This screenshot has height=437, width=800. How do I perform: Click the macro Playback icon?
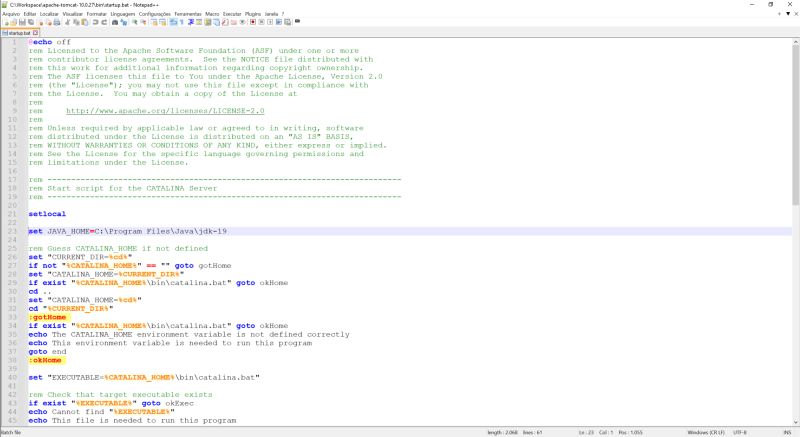click(x=270, y=22)
